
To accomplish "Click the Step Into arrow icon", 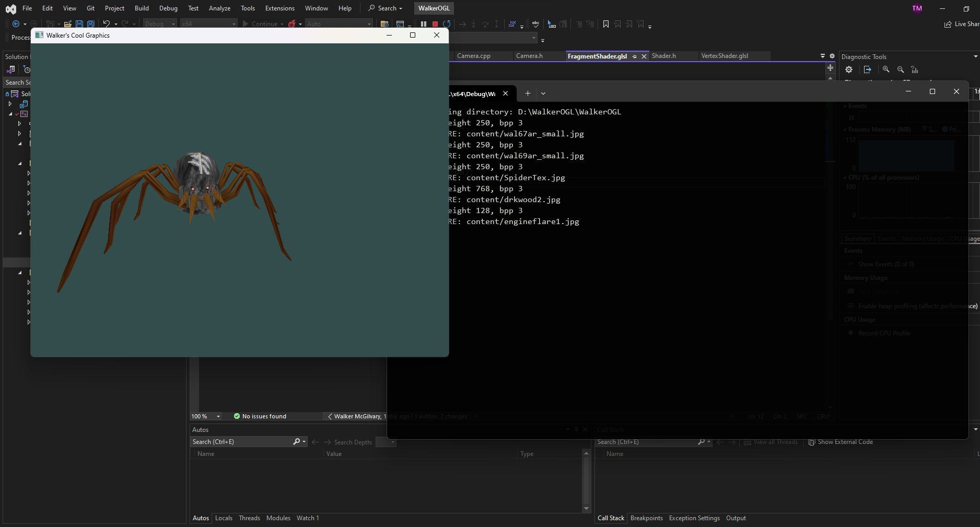I will coord(474,24).
